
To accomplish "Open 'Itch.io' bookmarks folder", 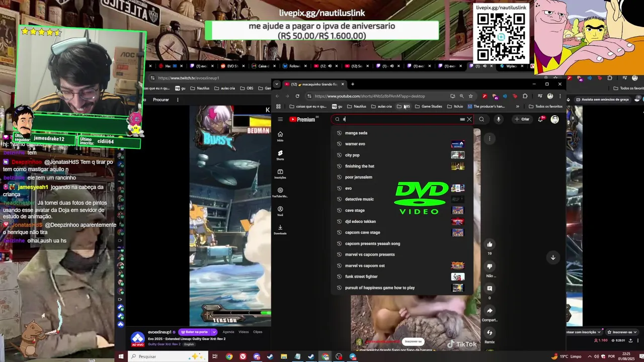I will (x=455, y=106).
